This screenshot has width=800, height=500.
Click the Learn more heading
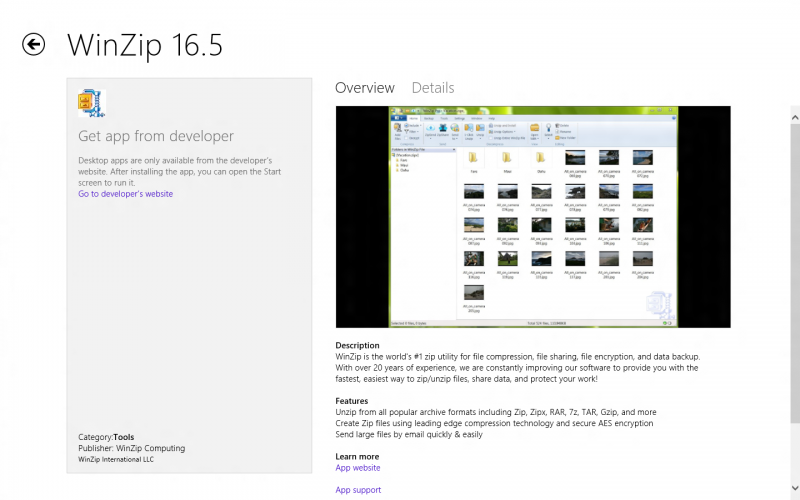coord(357,457)
